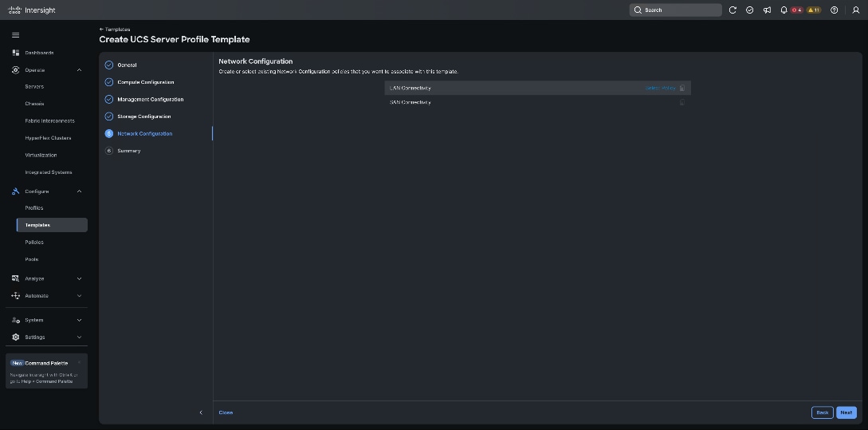The width and height of the screenshot is (868, 430).
Task: Click the Operate sidebar icon
Action: tap(15, 70)
